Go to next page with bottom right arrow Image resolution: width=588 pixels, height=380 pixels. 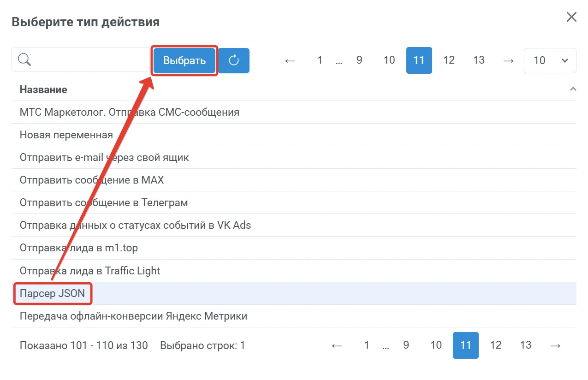point(556,345)
